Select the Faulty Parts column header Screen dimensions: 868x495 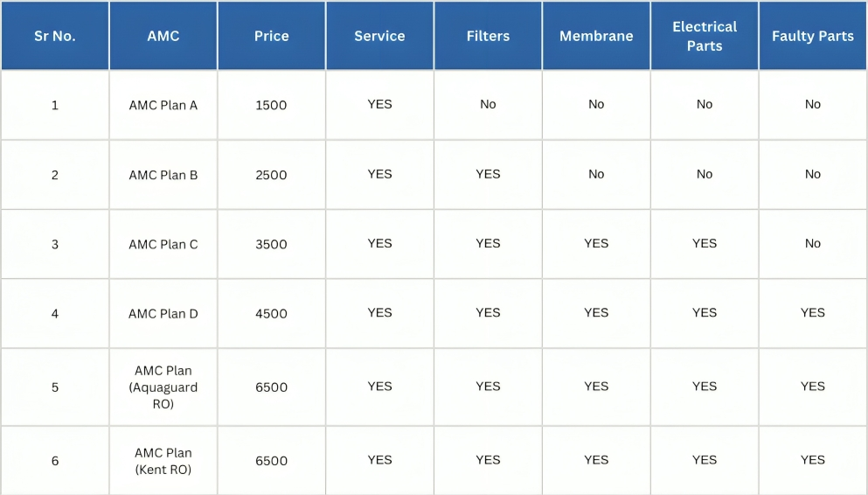[x=813, y=37]
